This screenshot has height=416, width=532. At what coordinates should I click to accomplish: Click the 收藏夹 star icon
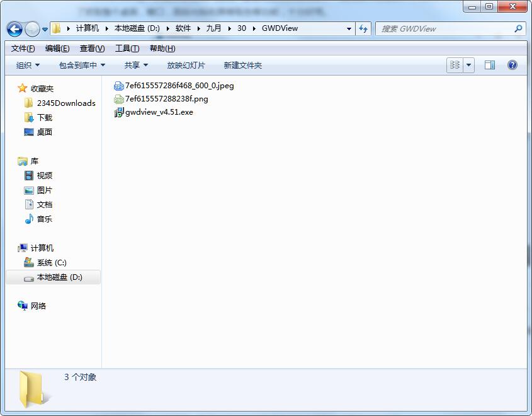coord(23,88)
